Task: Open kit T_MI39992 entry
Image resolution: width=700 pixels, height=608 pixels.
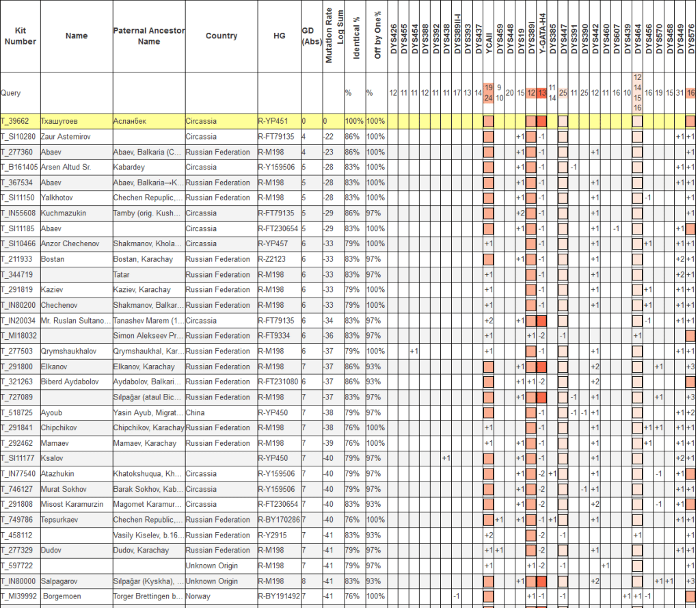Action: coord(18,596)
